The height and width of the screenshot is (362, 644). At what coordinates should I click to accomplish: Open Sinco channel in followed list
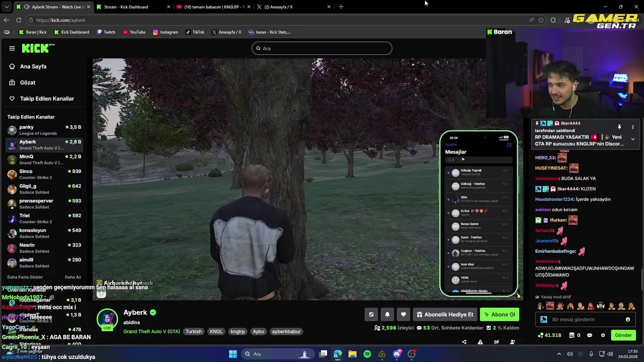pos(45,174)
